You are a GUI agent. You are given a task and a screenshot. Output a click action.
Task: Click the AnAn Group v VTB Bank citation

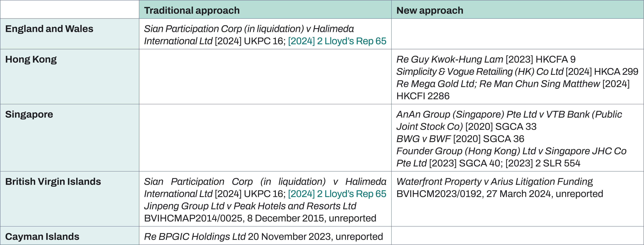pyautogui.click(x=509, y=120)
